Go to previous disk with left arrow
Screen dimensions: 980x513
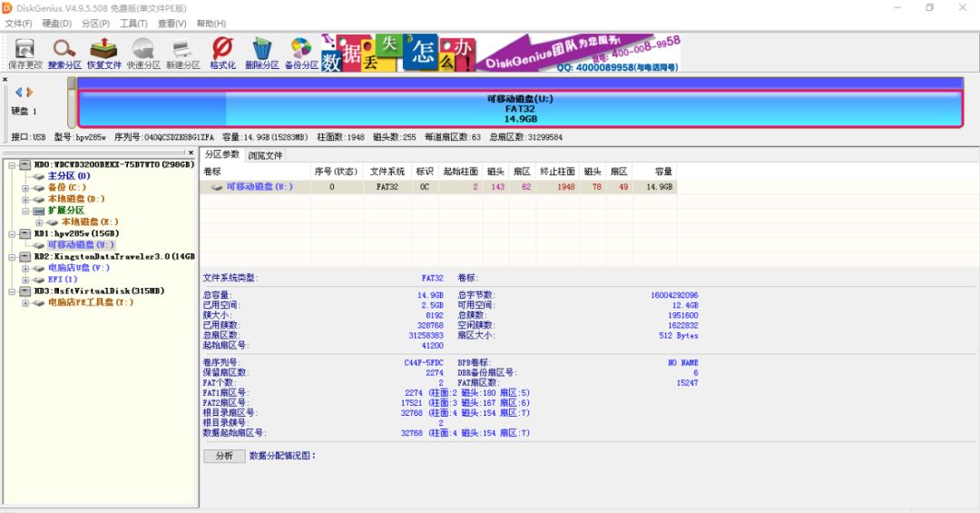point(19,92)
